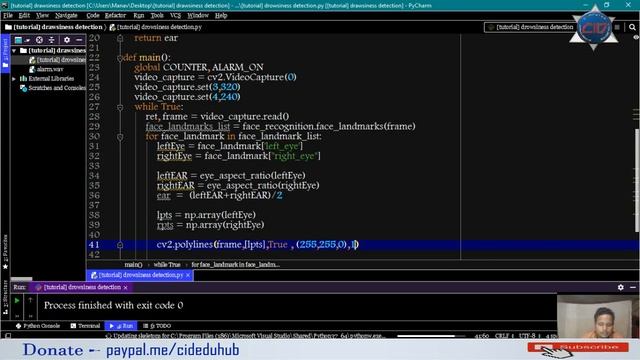
Task: Open the Navigate menu
Action: (66, 16)
